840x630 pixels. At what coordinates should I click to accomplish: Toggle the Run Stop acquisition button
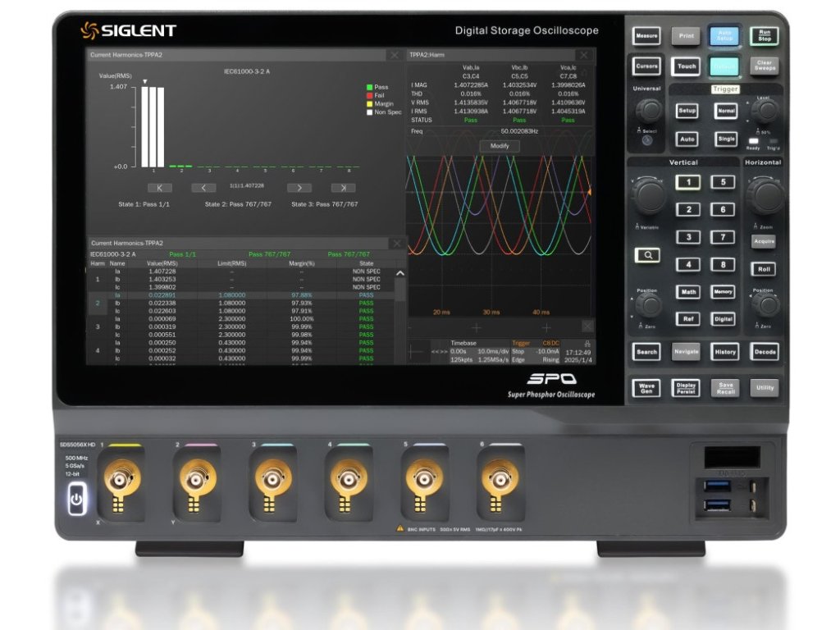pos(764,36)
